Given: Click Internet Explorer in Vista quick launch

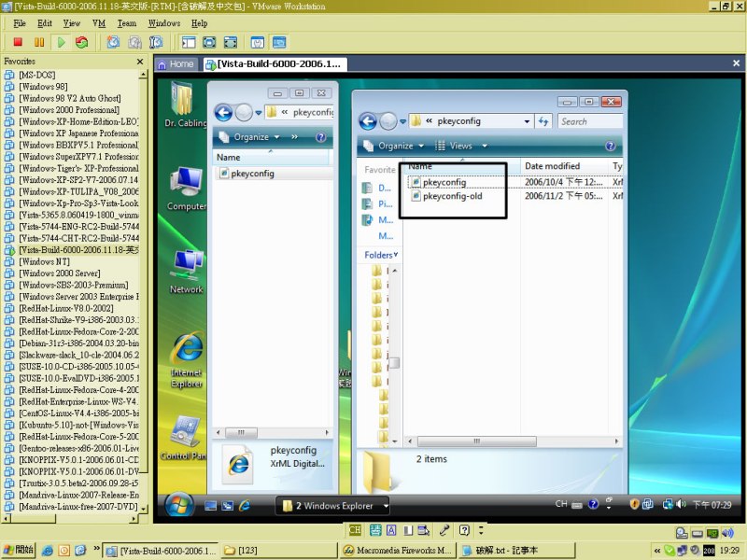Looking at the screenshot, I should tap(245, 506).
